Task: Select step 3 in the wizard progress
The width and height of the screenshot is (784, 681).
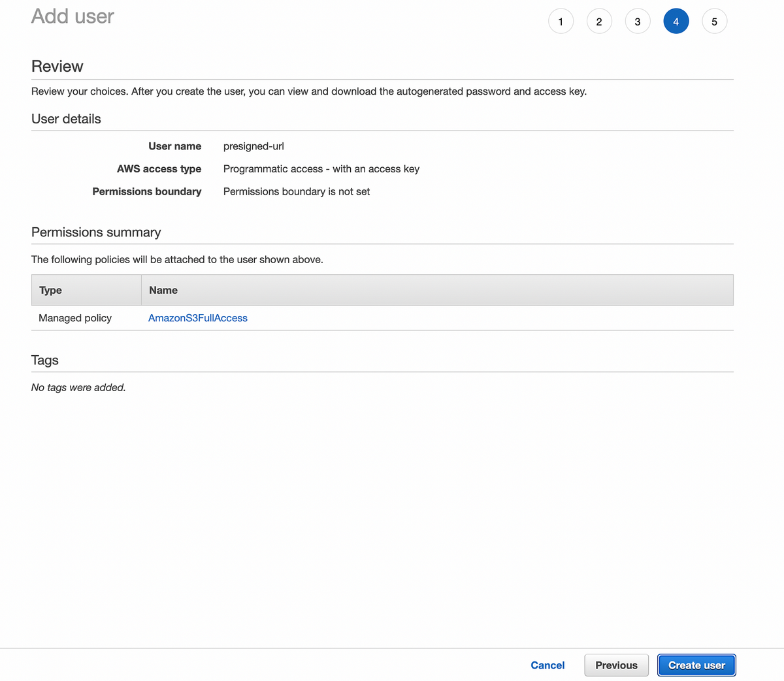Action: 638,22
